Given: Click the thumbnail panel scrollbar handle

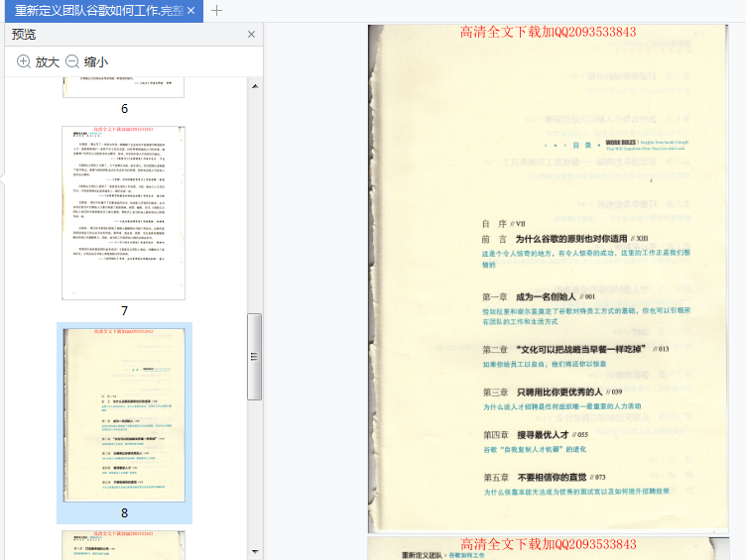Looking at the screenshot, I should [x=255, y=357].
